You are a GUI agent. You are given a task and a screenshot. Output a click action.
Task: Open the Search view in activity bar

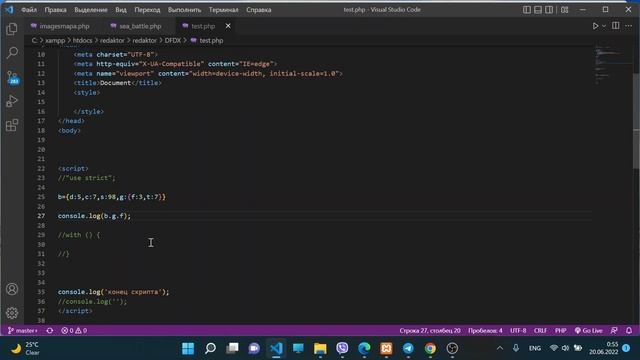pos(12,53)
